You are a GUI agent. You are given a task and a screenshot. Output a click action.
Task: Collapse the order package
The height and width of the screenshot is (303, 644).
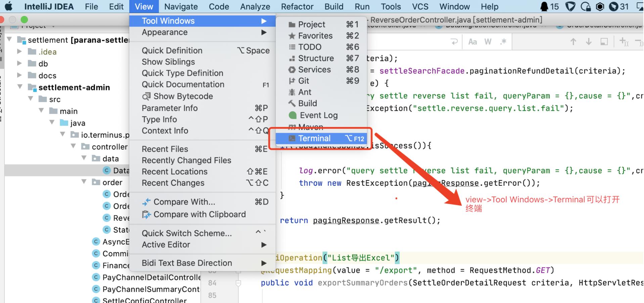click(84, 182)
